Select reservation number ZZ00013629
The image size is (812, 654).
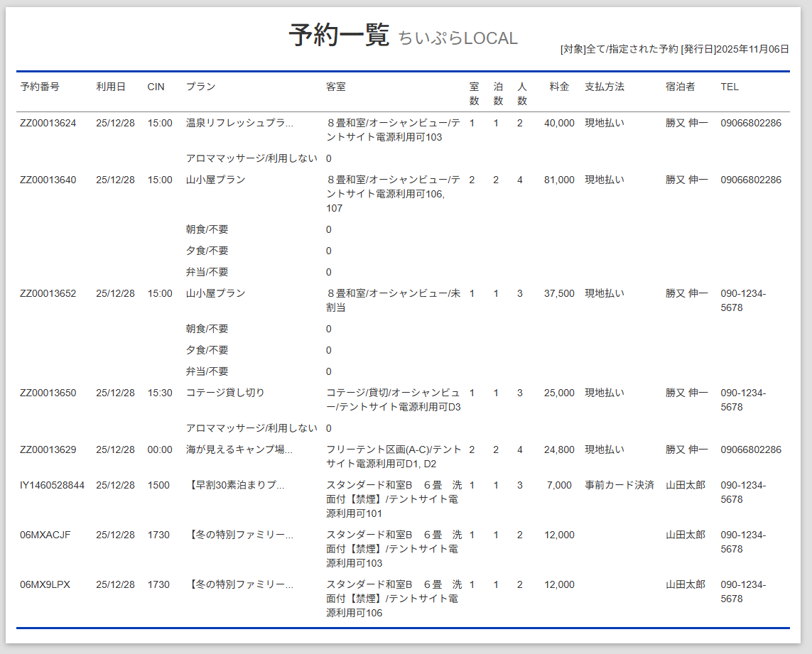pyautogui.click(x=48, y=450)
